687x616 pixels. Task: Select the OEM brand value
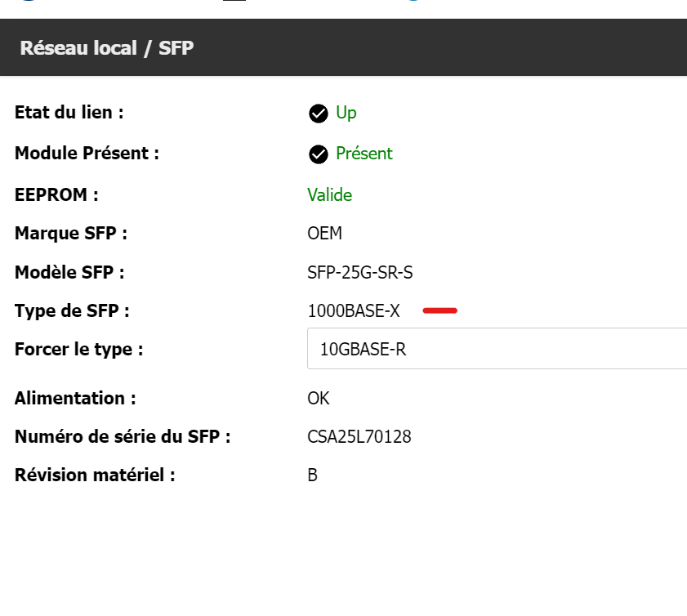[x=324, y=234]
